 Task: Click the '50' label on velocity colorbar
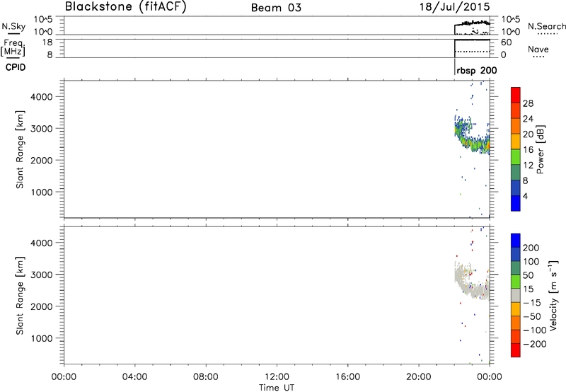click(528, 275)
